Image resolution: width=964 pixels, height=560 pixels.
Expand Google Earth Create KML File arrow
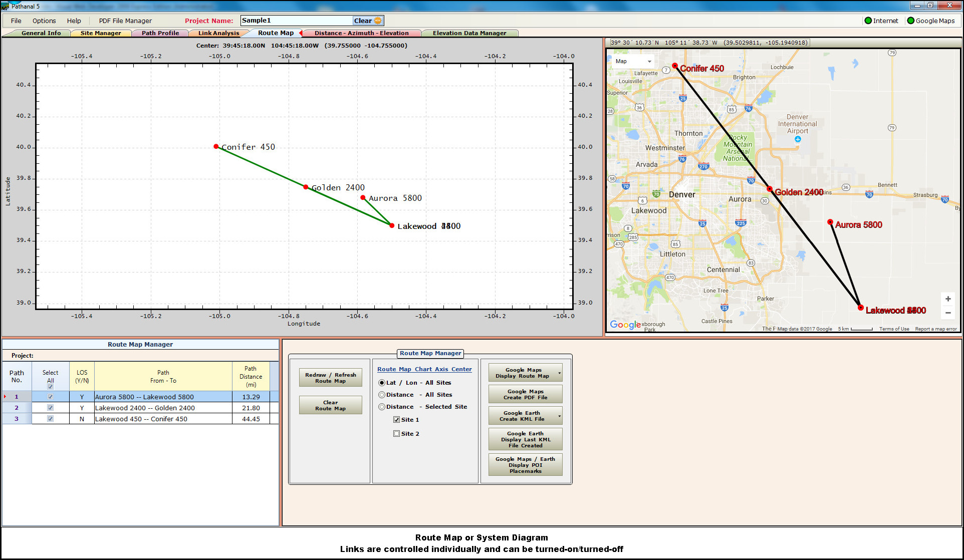tap(559, 416)
